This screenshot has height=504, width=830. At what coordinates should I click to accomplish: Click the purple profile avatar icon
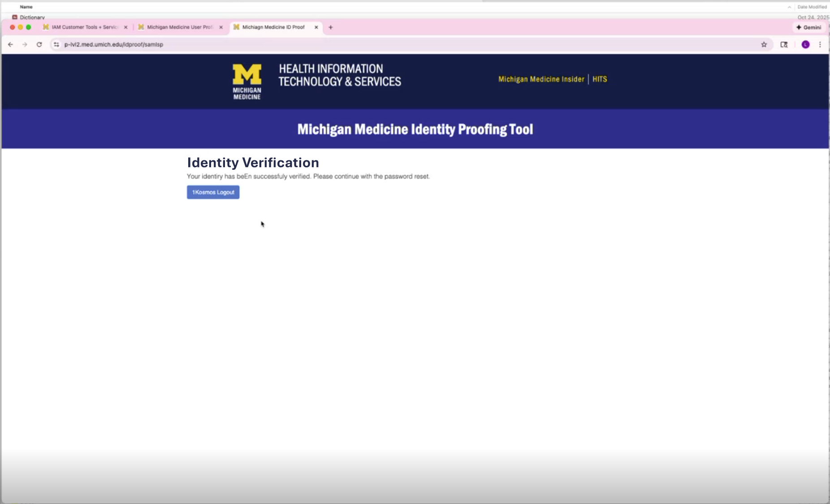(805, 44)
